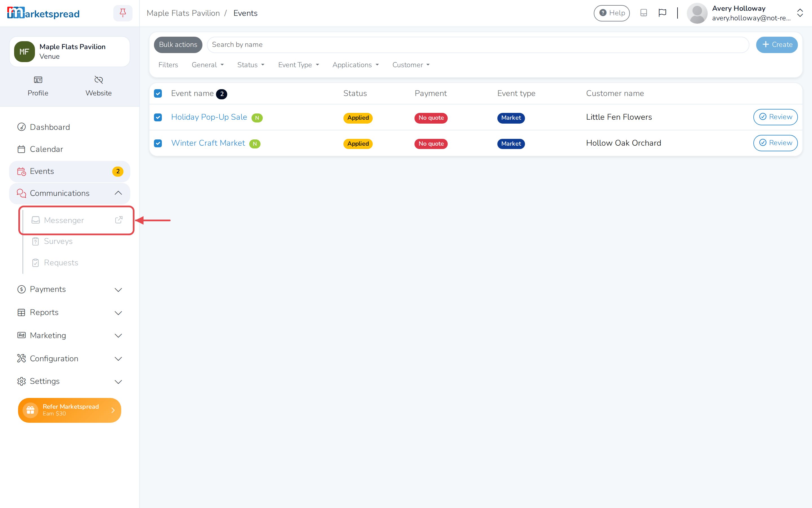Collapse the Communications section
This screenshot has width=812, height=508.
[69, 193]
